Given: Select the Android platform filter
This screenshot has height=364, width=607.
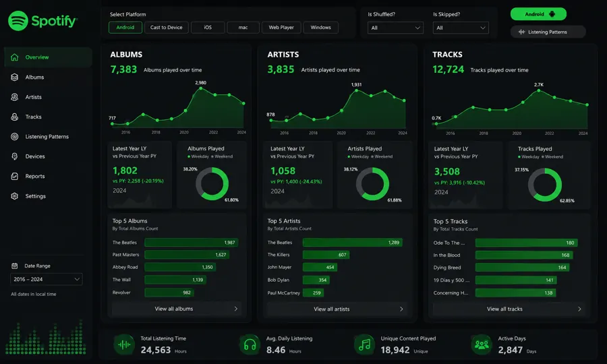Looking at the screenshot, I should click(x=125, y=28).
